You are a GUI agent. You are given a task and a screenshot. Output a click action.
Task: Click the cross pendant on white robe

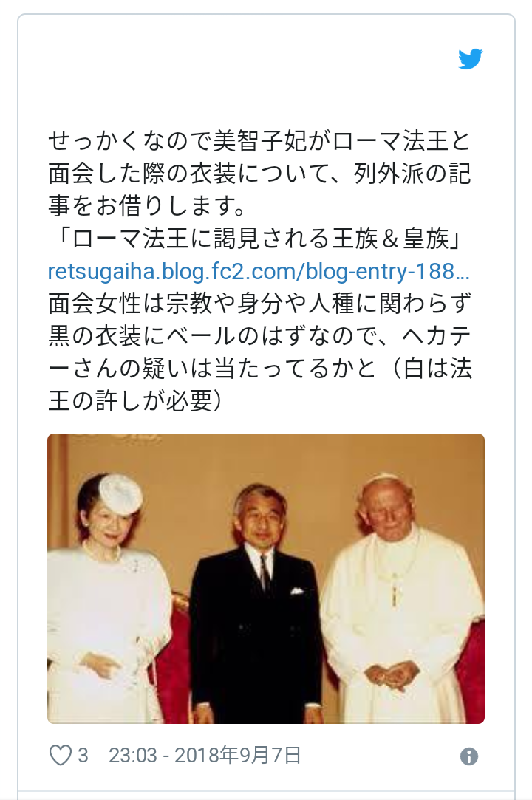394,593
